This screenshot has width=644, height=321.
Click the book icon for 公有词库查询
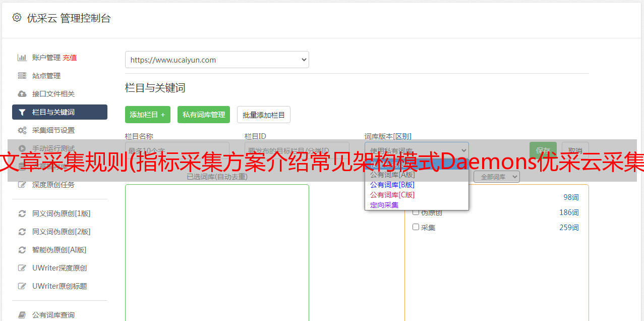(x=22, y=315)
